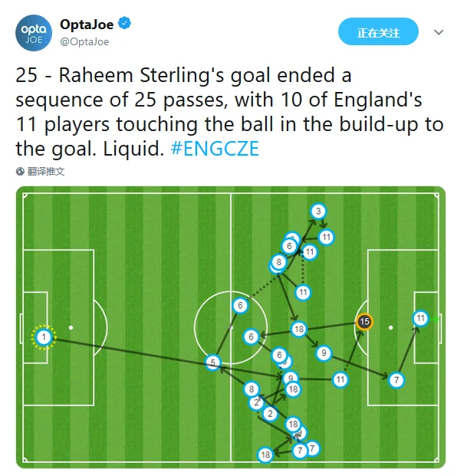The image size is (467, 476).
Task: Click the globe icon beside translate
Action: click(20, 172)
